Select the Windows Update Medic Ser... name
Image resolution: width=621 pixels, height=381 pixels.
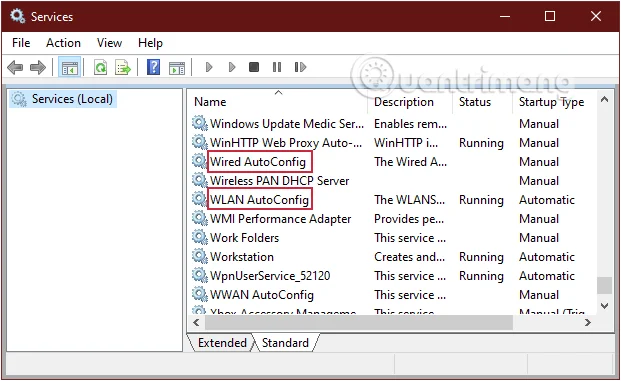[x=287, y=124]
